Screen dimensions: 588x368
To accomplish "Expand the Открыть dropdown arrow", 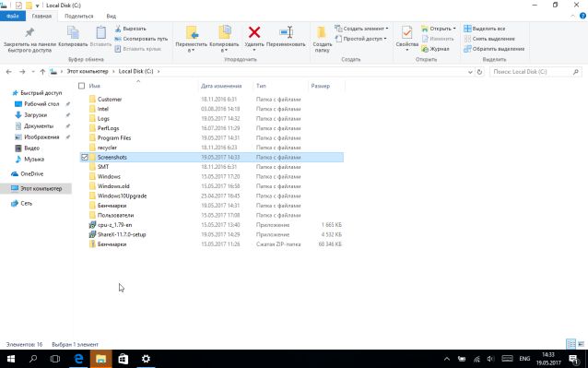I will pyautogui.click(x=454, y=29).
